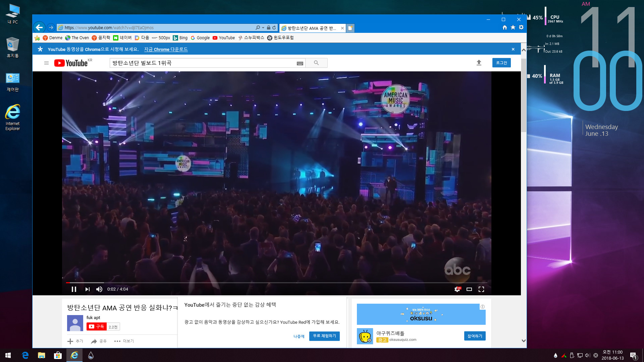The height and width of the screenshot is (362, 644).
Task: Open the Google bookmark
Action: 200,38
